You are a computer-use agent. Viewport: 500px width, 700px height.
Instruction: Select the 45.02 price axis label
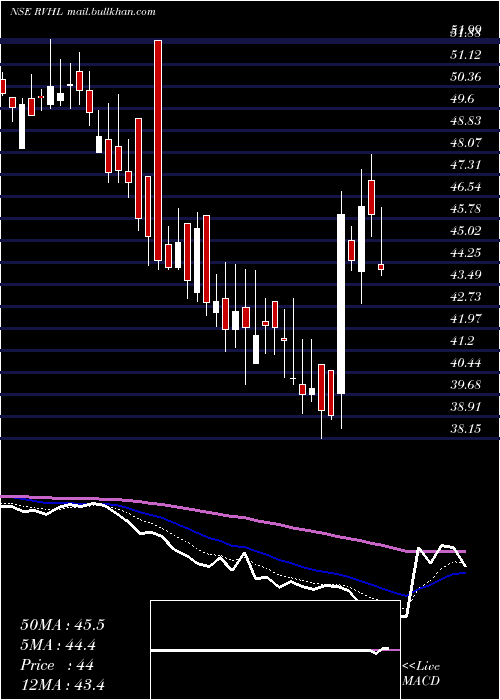(466, 230)
